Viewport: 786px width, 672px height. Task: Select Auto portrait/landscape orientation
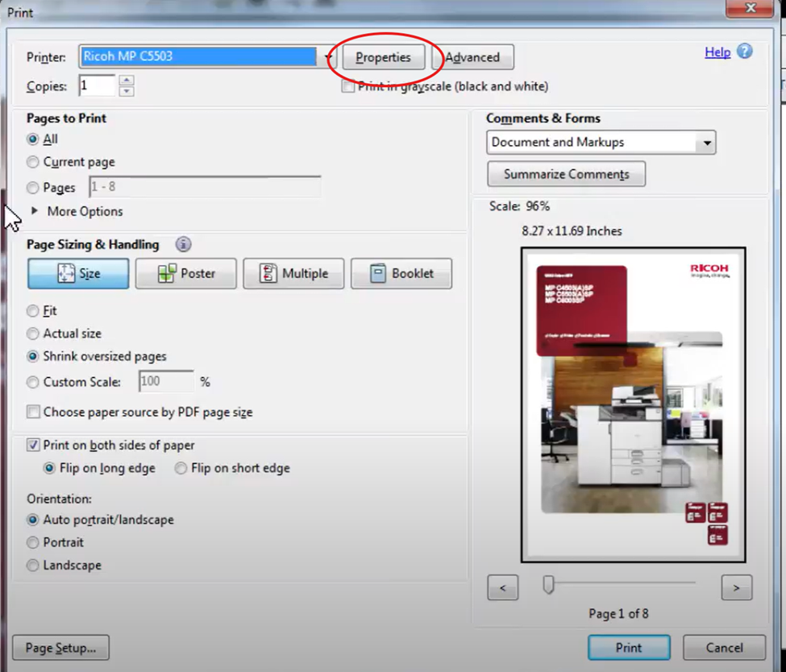point(32,520)
